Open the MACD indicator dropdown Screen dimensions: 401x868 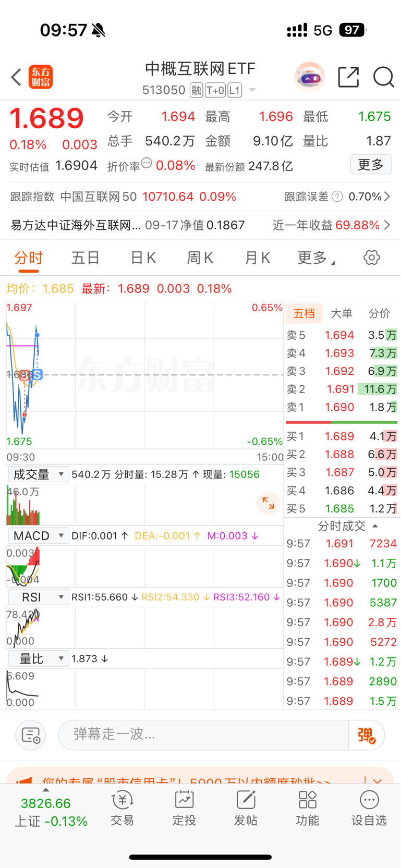tap(39, 536)
